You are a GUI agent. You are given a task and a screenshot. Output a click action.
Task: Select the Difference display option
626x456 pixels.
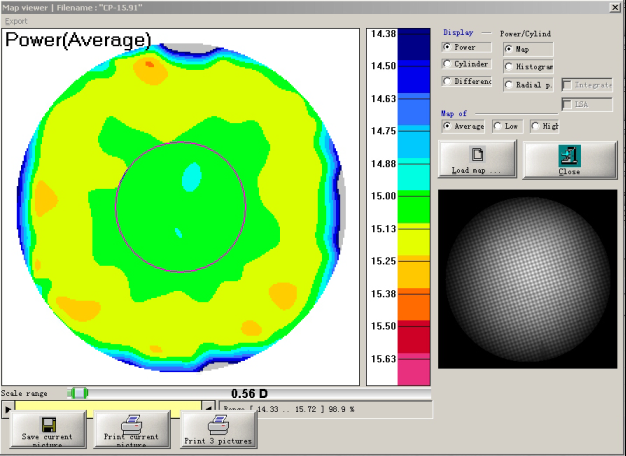click(447, 82)
